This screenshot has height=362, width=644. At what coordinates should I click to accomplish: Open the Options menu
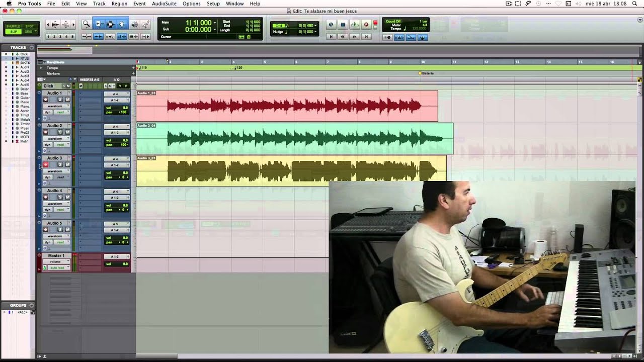coord(191,4)
